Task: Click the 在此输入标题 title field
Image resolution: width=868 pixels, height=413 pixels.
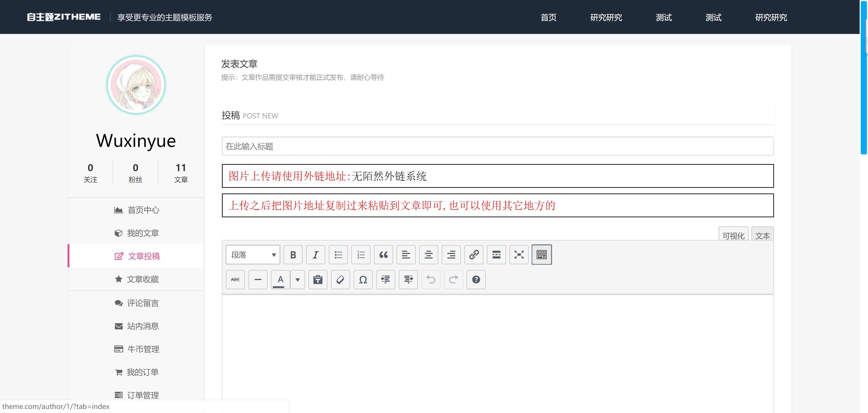Action: click(498, 146)
